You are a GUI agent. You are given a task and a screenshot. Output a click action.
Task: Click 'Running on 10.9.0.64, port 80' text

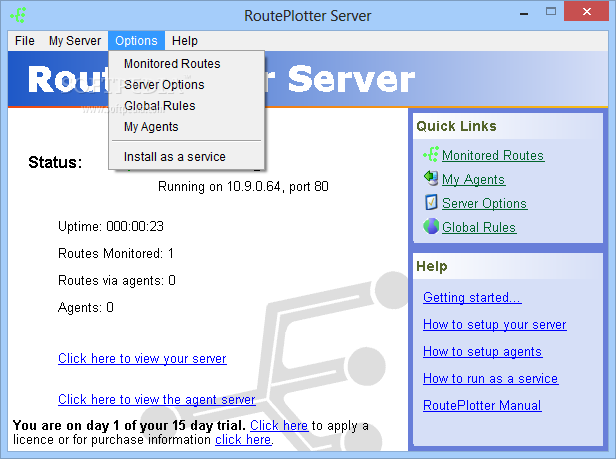[243, 186]
